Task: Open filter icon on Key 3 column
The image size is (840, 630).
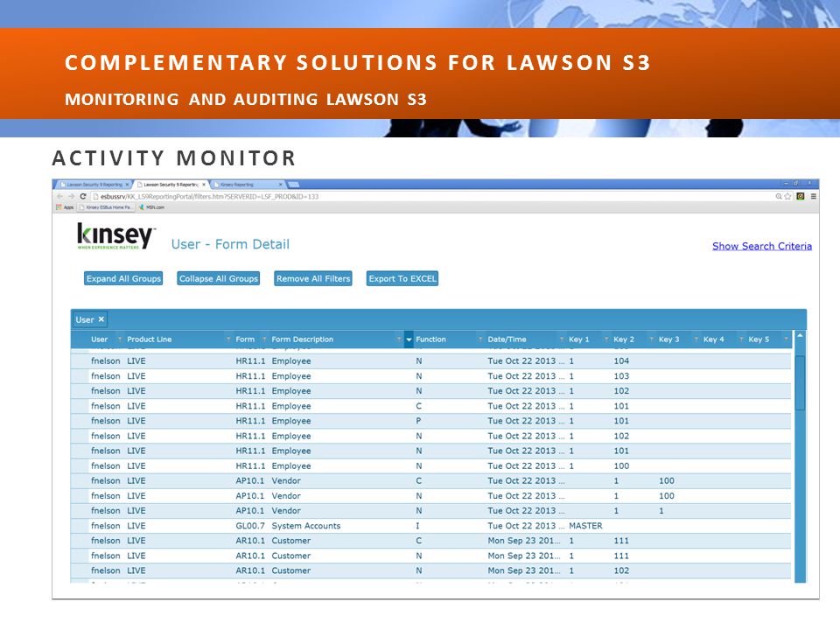Action: click(x=696, y=339)
